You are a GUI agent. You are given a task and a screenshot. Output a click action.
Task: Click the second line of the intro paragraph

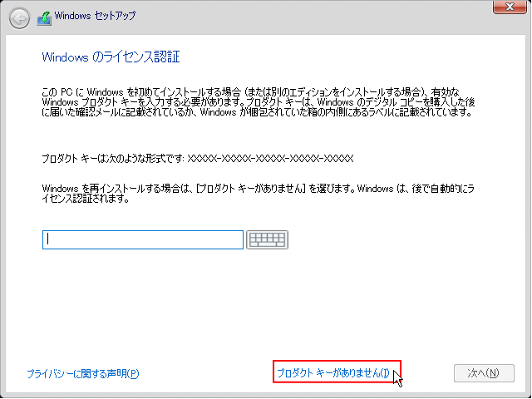249,100
